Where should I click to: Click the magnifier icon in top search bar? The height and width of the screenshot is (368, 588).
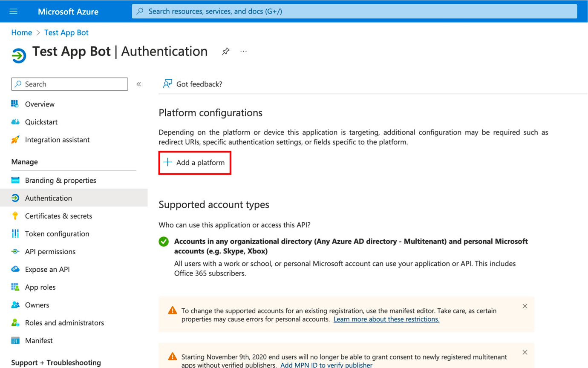click(x=140, y=11)
